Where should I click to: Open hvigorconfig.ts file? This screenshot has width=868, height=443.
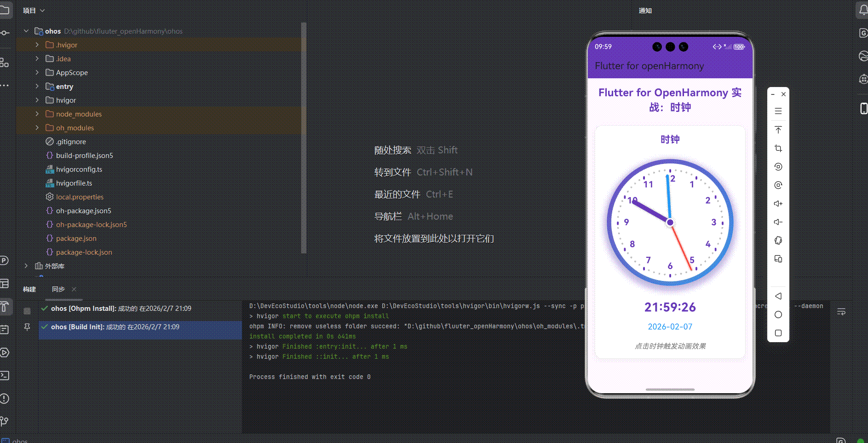coord(79,169)
